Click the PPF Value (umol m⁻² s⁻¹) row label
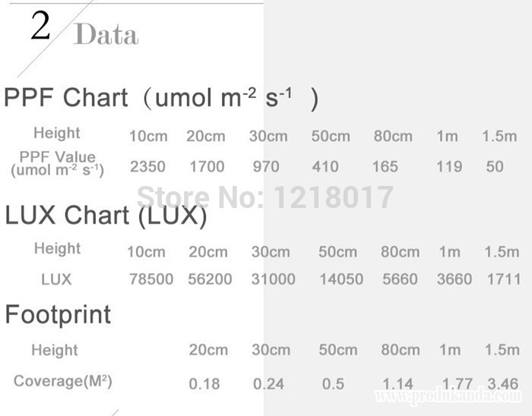 click(58, 163)
